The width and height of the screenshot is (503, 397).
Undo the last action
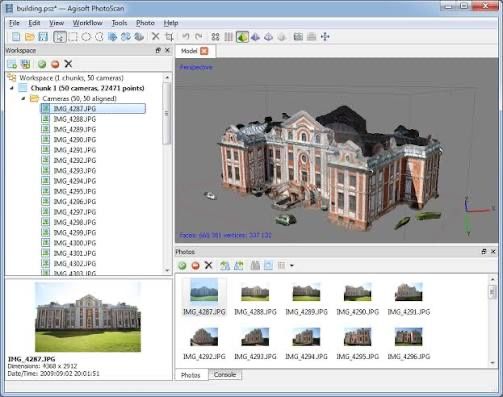[186, 36]
